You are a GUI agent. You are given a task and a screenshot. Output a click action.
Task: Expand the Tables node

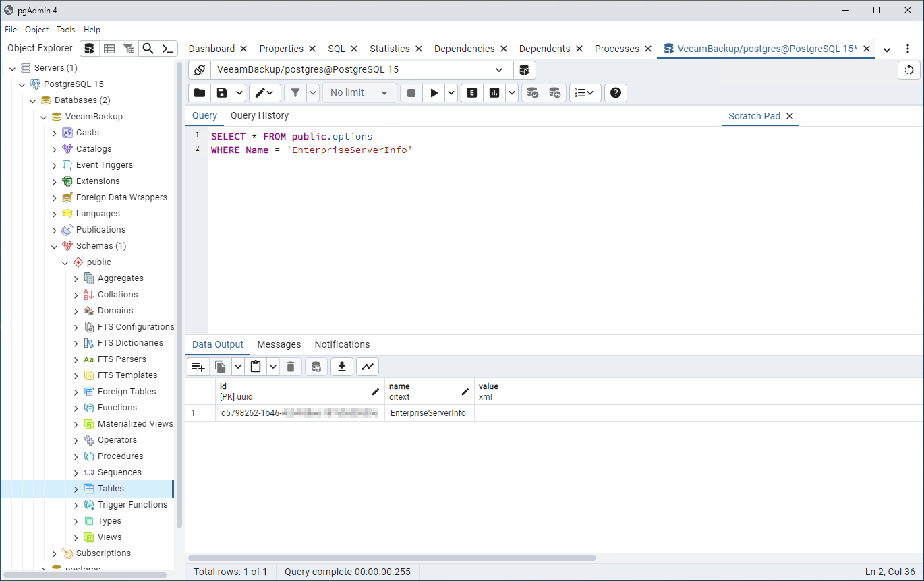click(76, 489)
